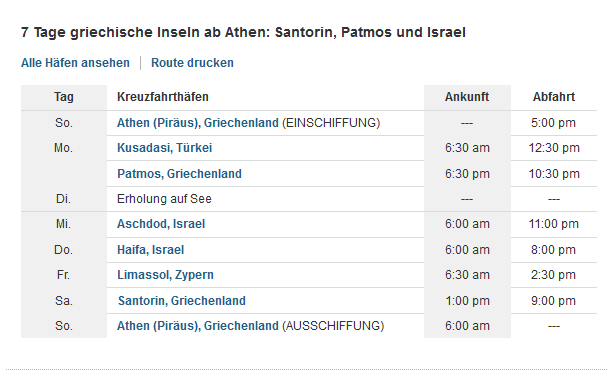Open the Patmos, Griechenland port link
Image resolution: width=607 pixels, height=382 pixels.
[179, 174]
